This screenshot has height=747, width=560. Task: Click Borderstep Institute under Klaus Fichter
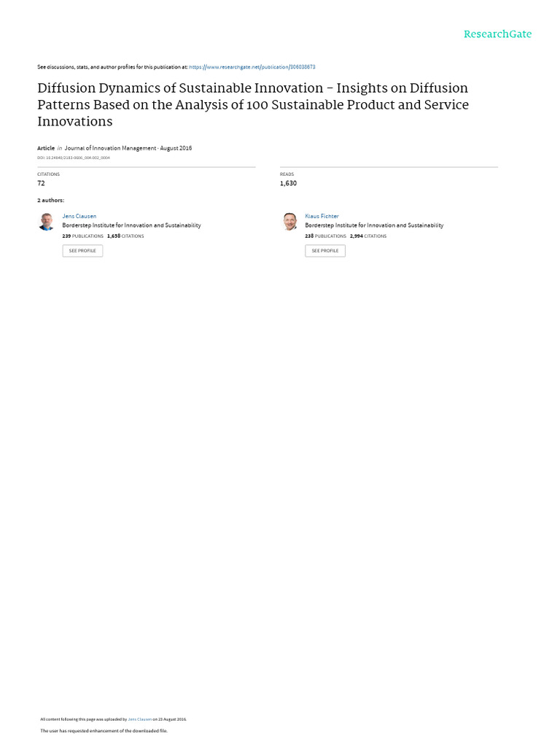[374, 225]
